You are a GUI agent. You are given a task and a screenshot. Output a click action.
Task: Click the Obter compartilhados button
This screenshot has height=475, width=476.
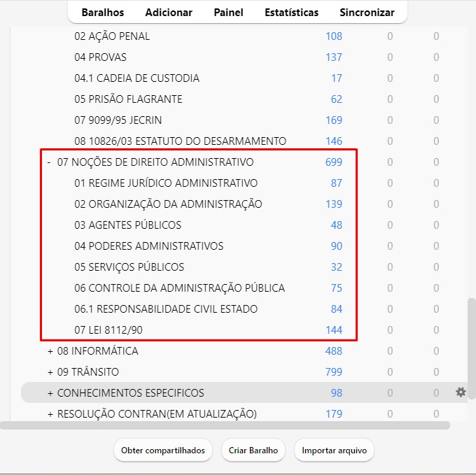163,450
